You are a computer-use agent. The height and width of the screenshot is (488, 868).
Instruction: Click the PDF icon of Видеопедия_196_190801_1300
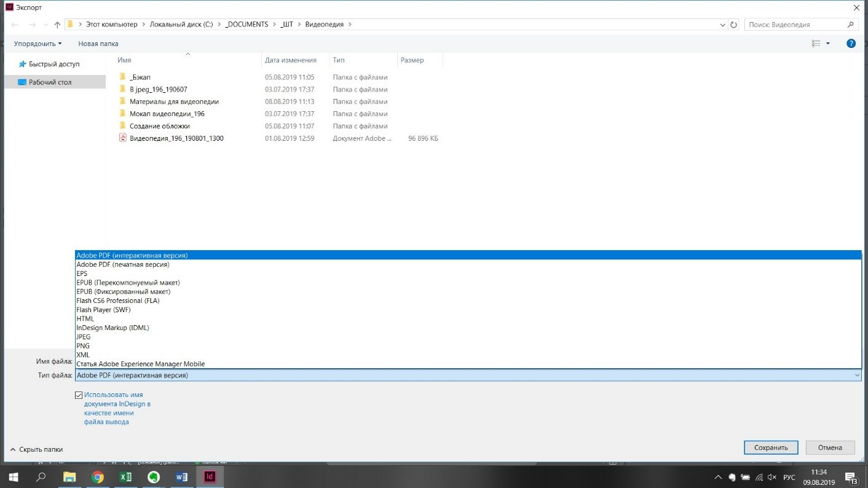(122, 138)
